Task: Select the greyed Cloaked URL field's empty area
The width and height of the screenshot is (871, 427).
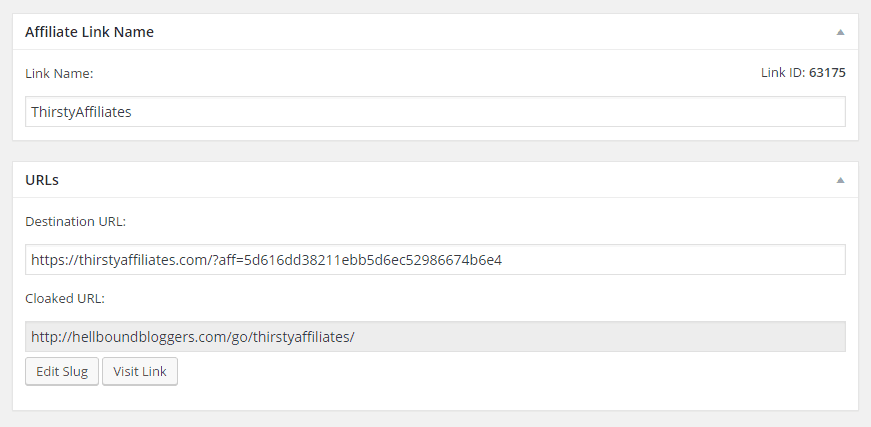Action: tap(600, 336)
